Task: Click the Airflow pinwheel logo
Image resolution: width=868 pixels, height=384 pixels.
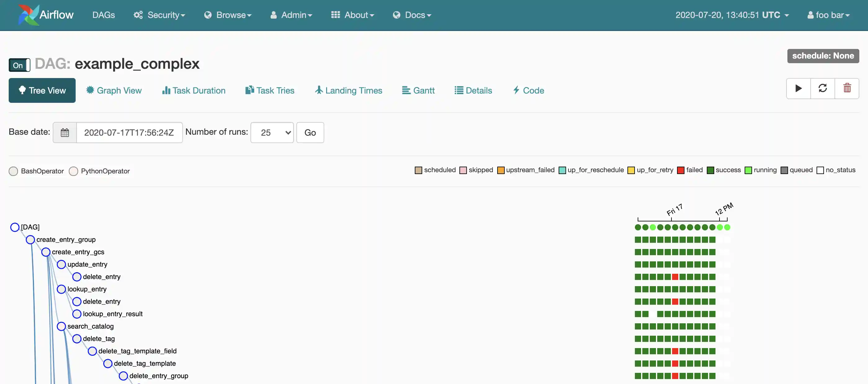Action: [28, 15]
